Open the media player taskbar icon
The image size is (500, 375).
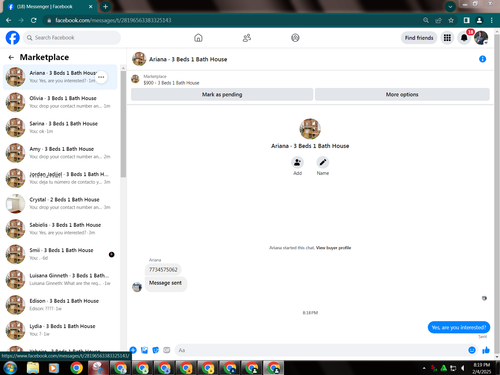click(53, 368)
